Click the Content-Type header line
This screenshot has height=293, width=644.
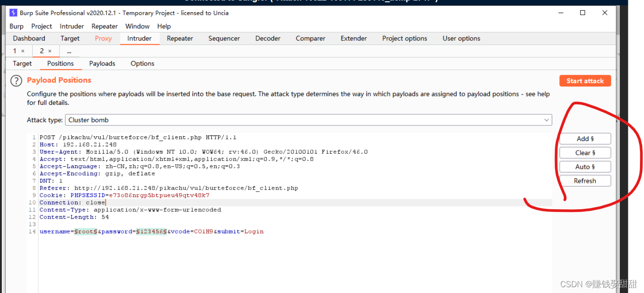pos(130,210)
